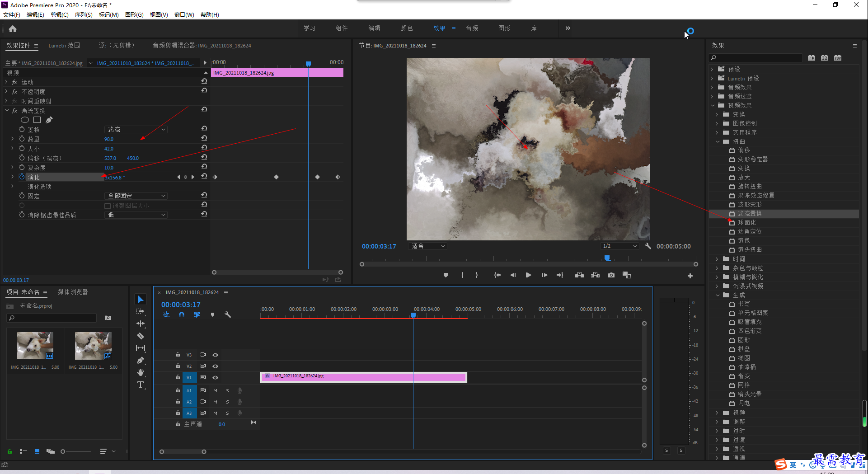Select the Selection tool in timeline toolbox
Image resolution: width=868 pixels, height=474 pixels.
pos(141,300)
